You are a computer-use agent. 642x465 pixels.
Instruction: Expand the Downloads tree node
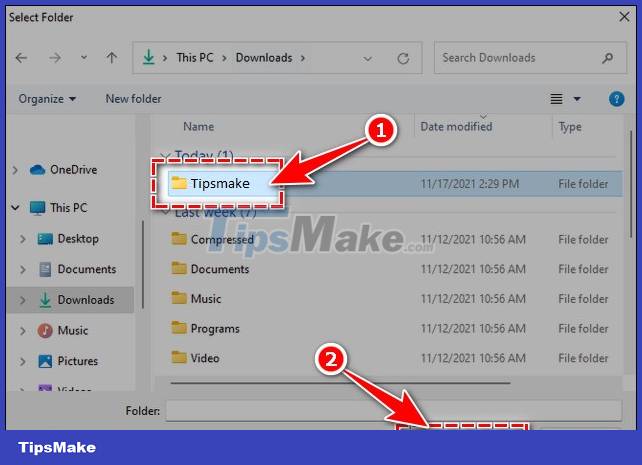23,300
